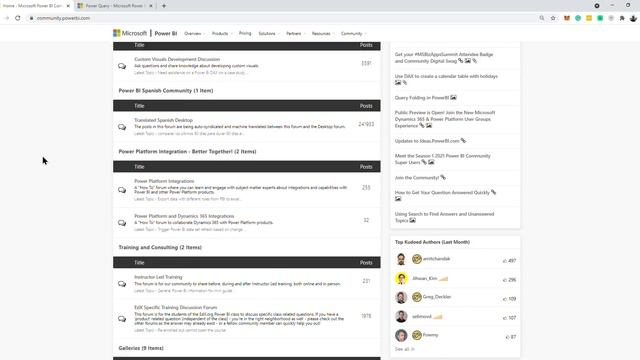Viewport: 640px width, 360px height.
Task: Click the forum icon beside Instructor Led Training
Action: 122,284
